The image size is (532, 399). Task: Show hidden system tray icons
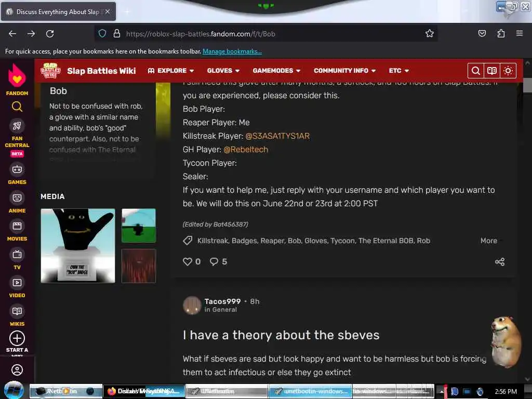[x=442, y=392]
